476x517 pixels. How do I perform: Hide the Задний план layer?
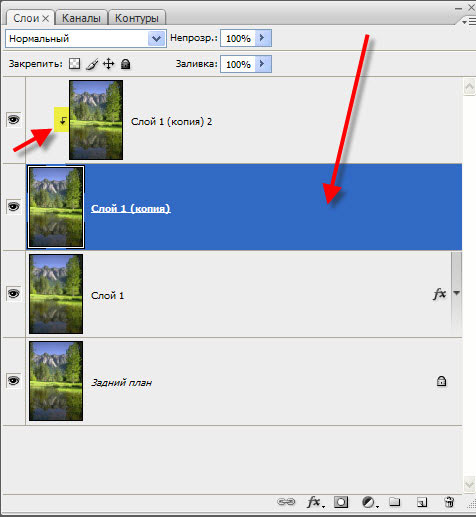(x=14, y=380)
